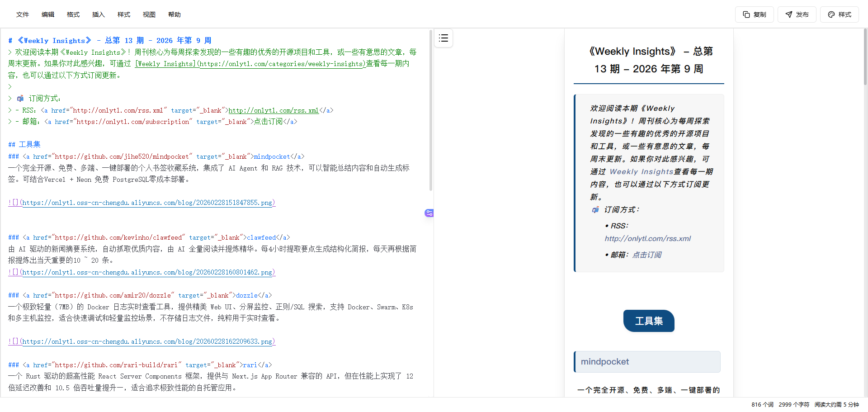Click the 工具集 heading badge in preview

[649, 321]
